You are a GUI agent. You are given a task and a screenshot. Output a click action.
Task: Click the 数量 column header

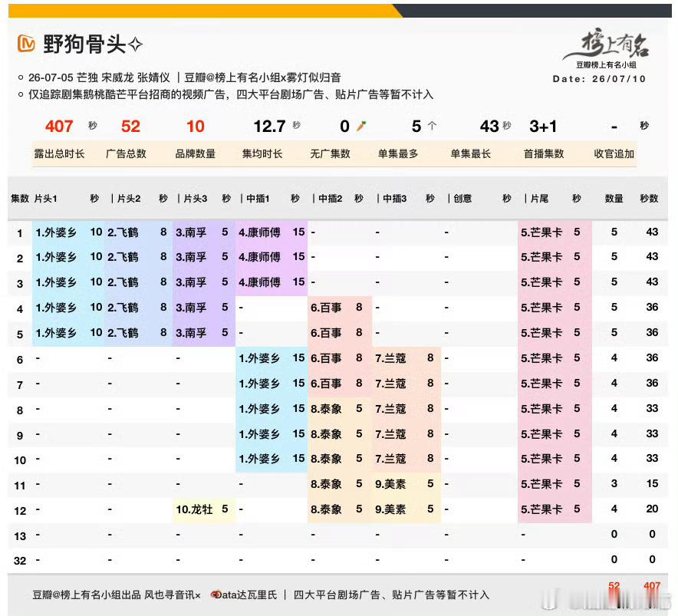point(614,199)
